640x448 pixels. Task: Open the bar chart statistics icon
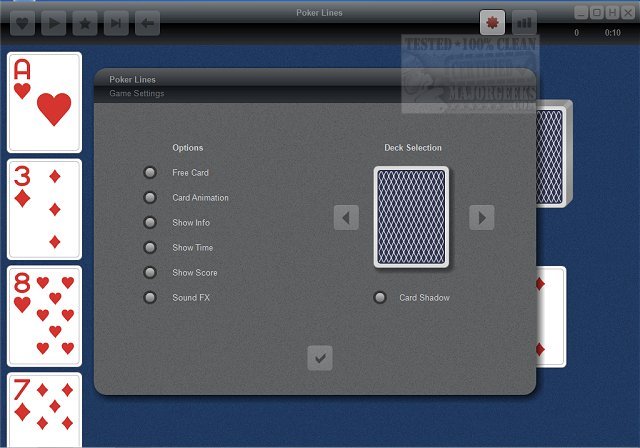524,22
